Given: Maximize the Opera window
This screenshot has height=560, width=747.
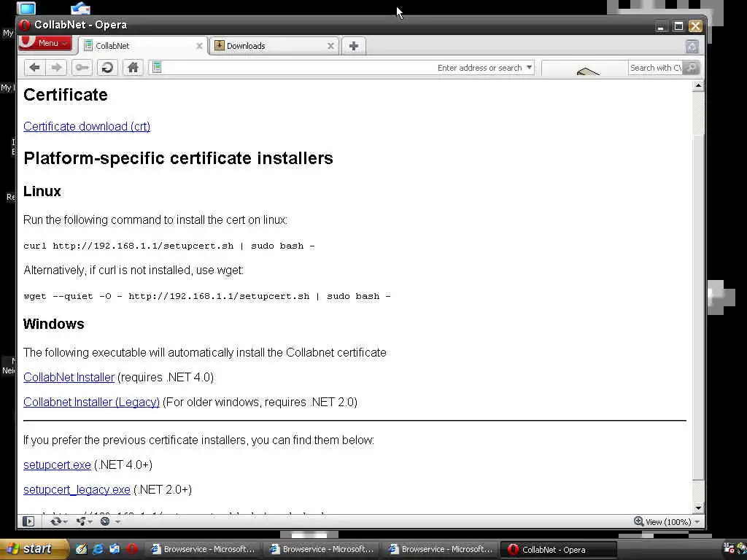Looking at the screenshot, I should pyautogui.click(x=678, y=26).
